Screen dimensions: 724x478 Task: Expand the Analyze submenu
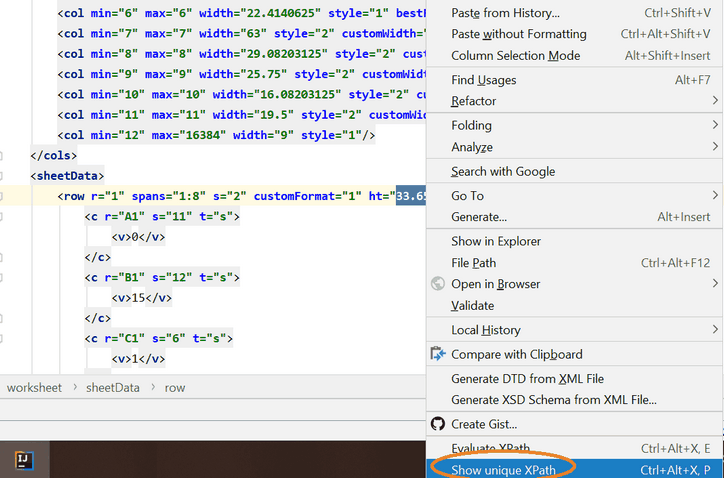click(471, 147)
